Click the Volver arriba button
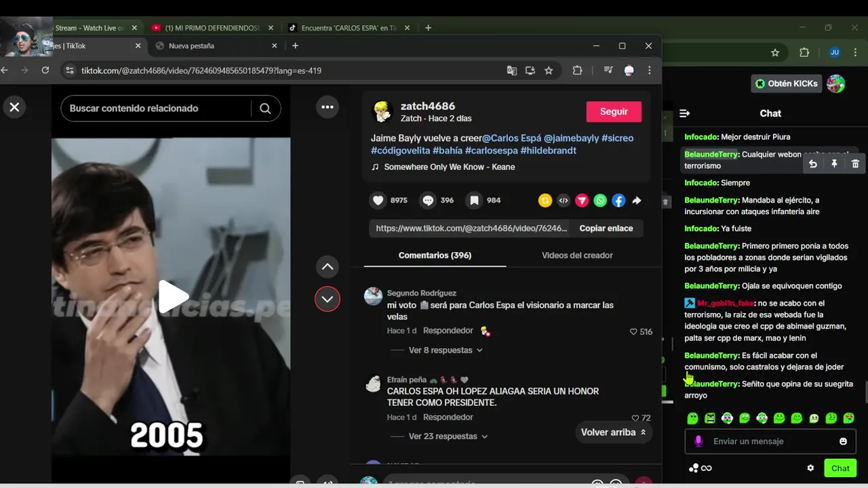This screenshot has height=488, width=868. (x=614, y=432)
